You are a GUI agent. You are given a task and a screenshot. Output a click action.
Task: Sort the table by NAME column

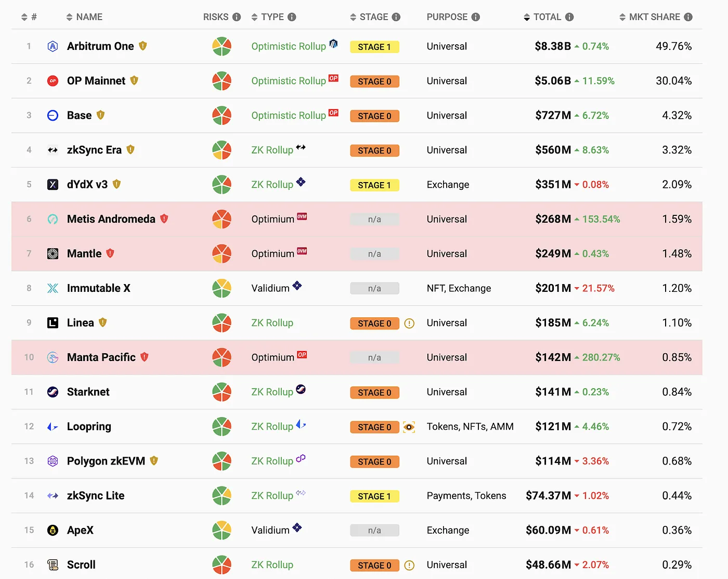(84, 17)
